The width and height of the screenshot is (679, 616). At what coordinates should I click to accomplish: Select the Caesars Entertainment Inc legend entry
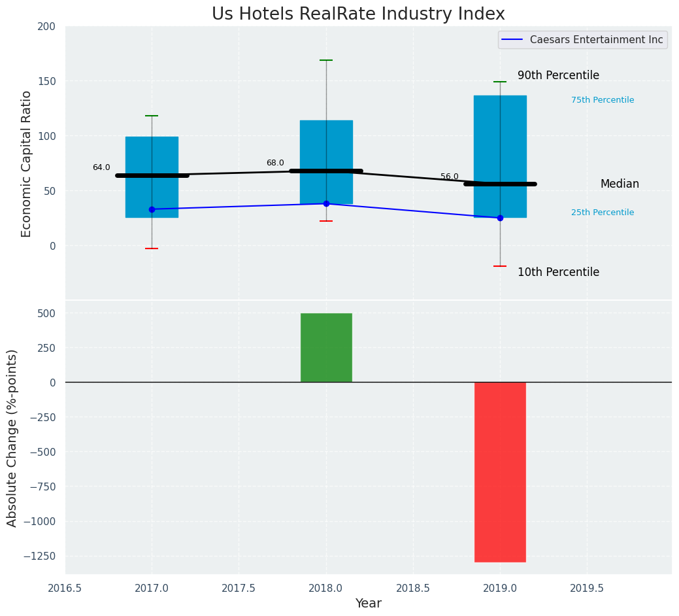pyautogui.click(x=596, y=40)
